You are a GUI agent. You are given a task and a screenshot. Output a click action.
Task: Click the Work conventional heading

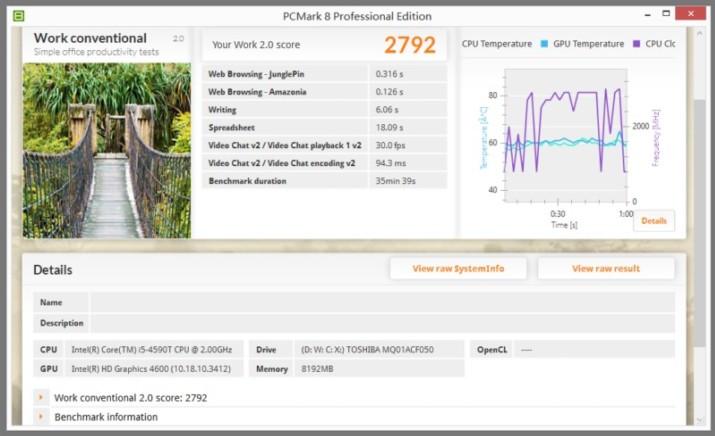tap(90, 38)
